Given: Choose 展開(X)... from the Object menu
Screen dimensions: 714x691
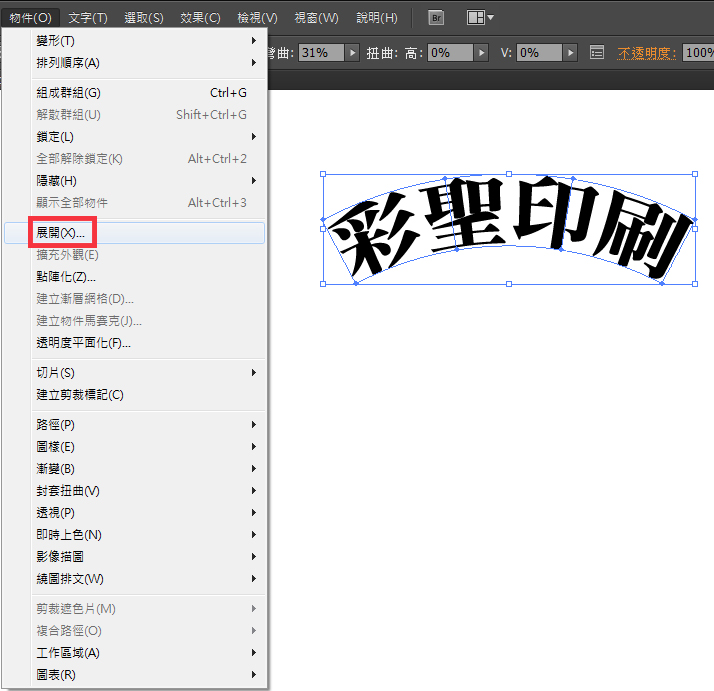Looking at the screenshot, I should [62, 233].
